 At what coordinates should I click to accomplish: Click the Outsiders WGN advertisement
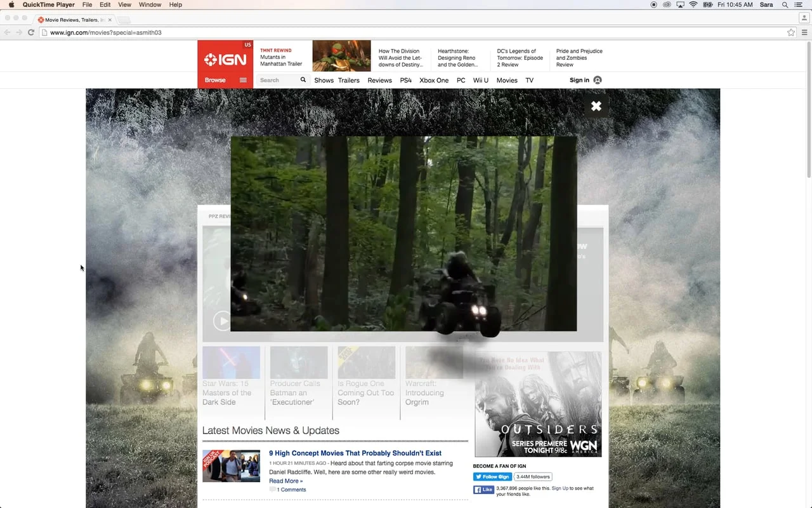click(x=538, y=404)
